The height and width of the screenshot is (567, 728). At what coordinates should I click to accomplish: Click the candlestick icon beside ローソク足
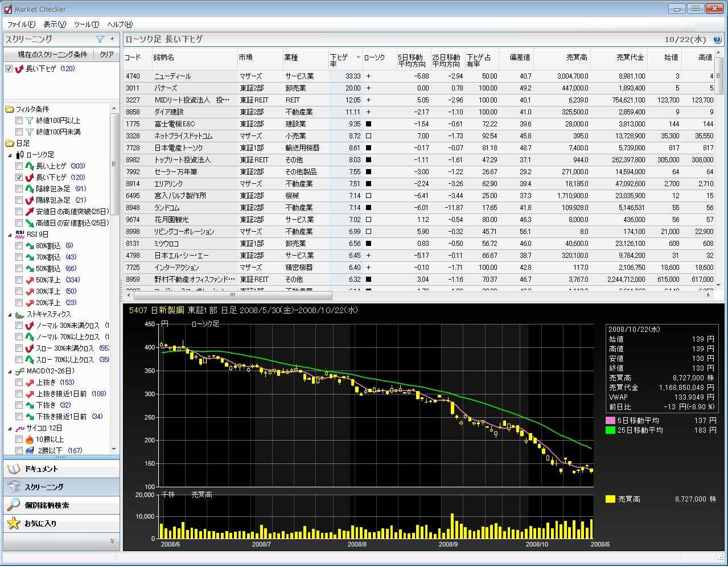tap(20, 155)
